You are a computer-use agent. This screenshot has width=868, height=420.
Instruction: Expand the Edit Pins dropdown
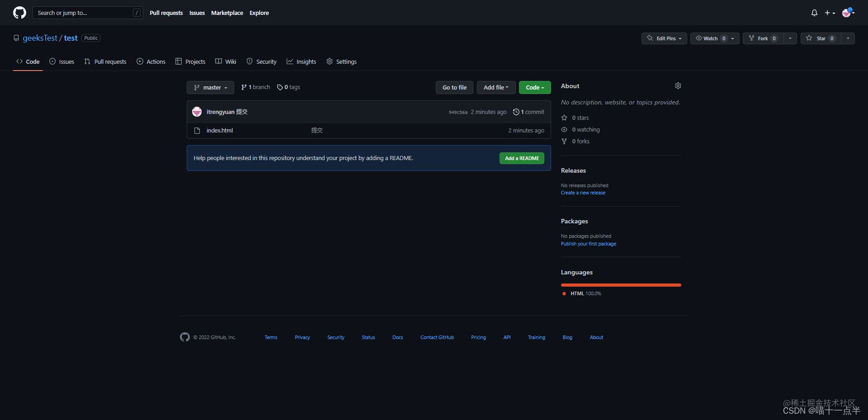point(664,38)
